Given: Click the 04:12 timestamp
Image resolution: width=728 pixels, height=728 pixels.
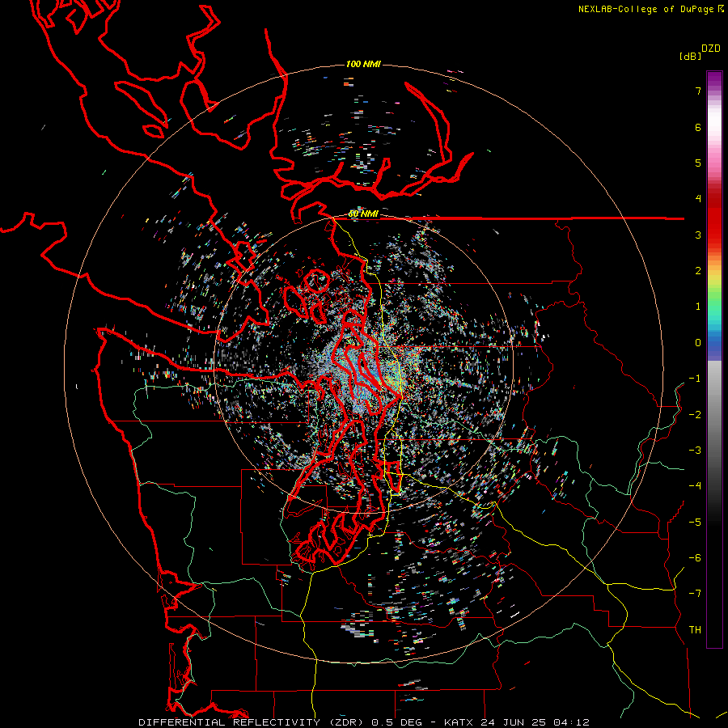Looking at the screenshot, I should (x=572, y=722).
